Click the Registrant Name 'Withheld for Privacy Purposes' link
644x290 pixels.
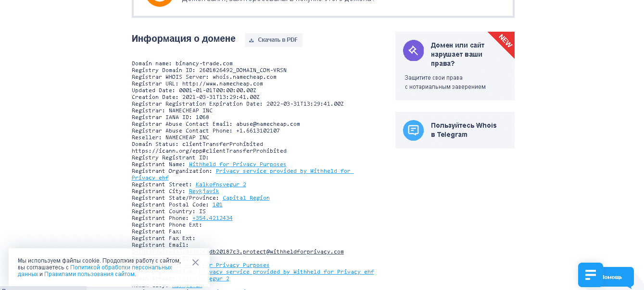[x=237, y=164]
